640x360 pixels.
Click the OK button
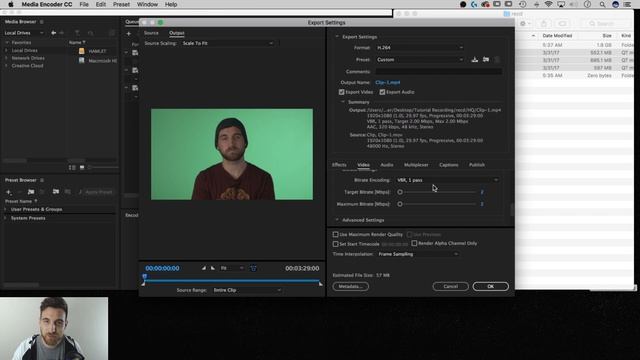(491, 287)
